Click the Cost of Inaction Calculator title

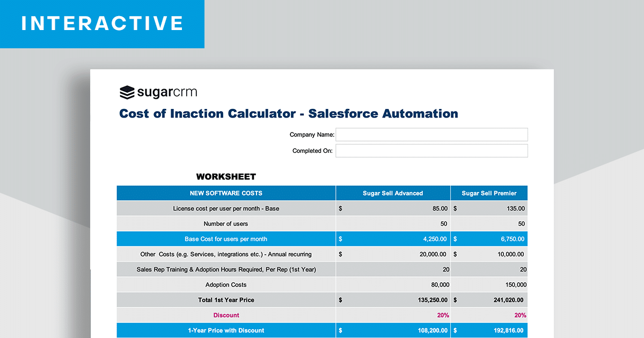(x=288, y=113)
